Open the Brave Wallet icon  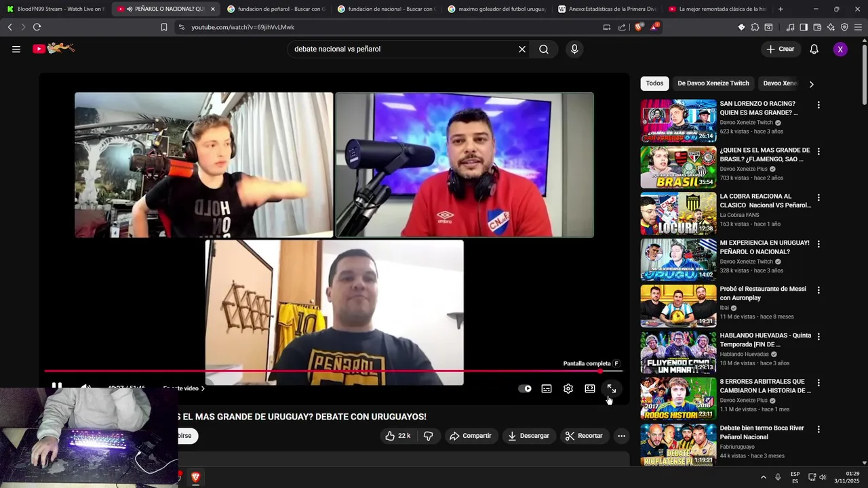tap(817, 27)
